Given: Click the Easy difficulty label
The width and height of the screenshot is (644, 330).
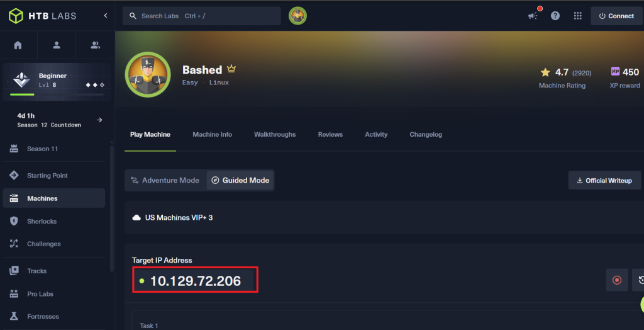Looking at the screenshot, I should (190, 82).
